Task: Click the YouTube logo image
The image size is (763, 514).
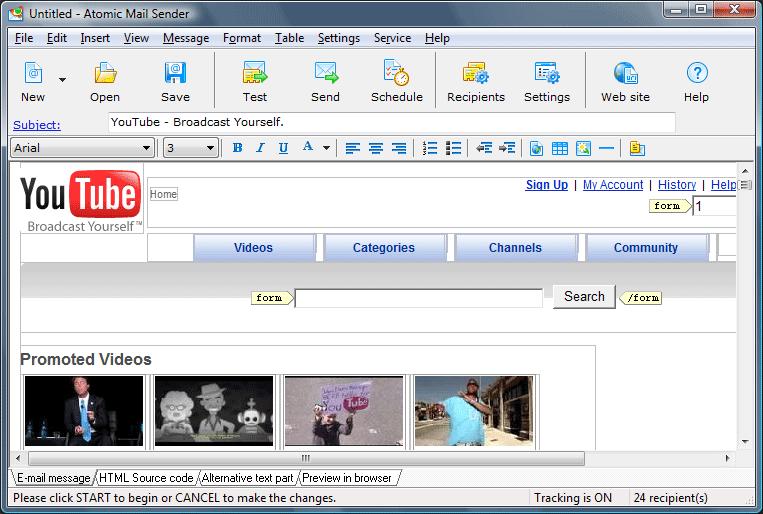Action: pyautogui.click(x=81, y=201)
